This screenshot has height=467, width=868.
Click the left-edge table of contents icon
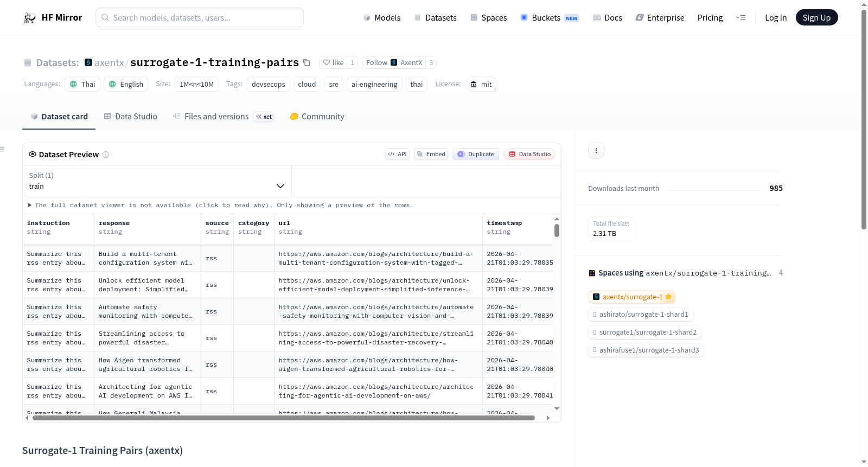click(3, 149)
